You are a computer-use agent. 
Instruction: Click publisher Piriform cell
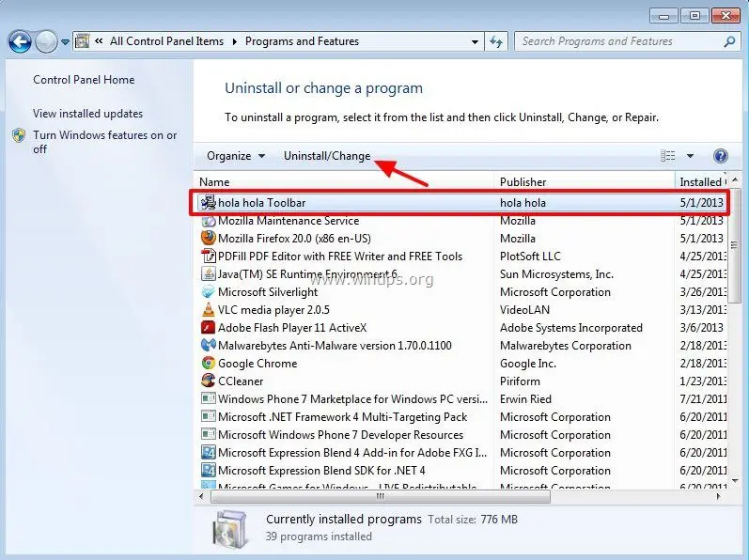520,381
